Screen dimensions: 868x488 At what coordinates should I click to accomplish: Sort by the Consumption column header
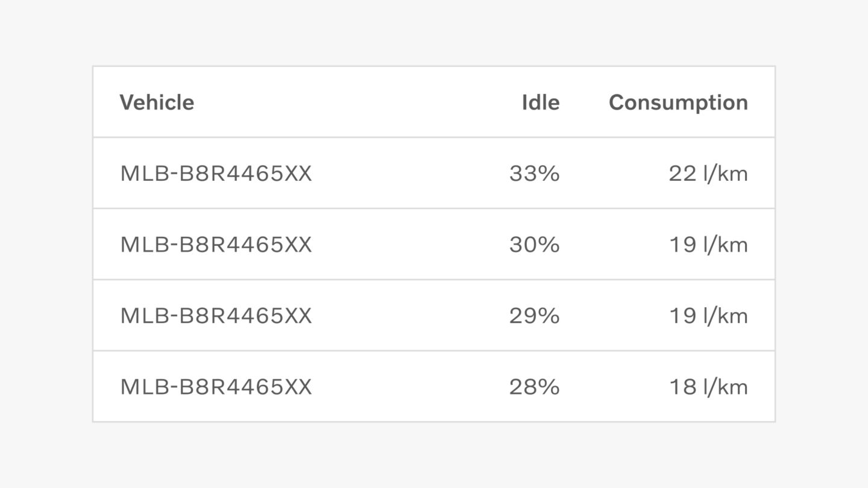tap(678, 103)
